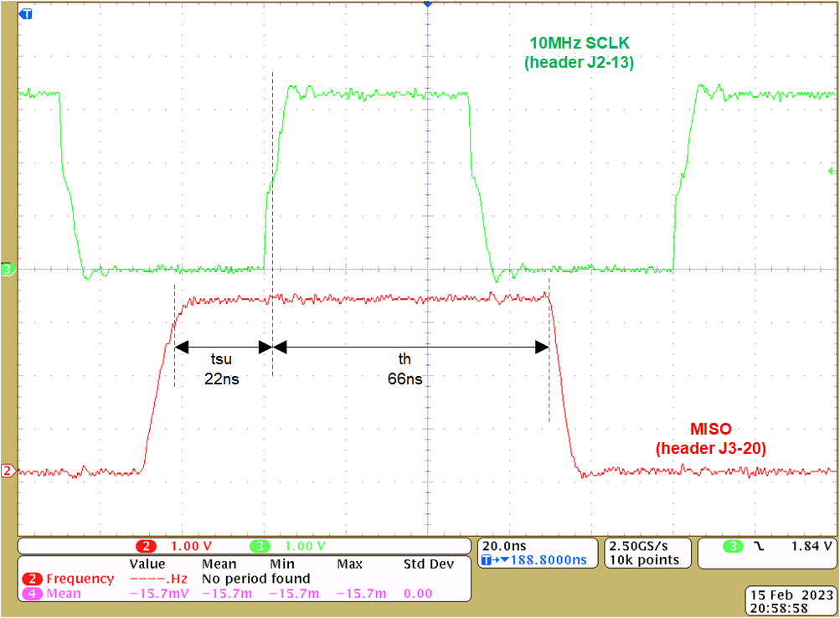Click the Channel 2 ground marker on left edge

click(6, 471)
